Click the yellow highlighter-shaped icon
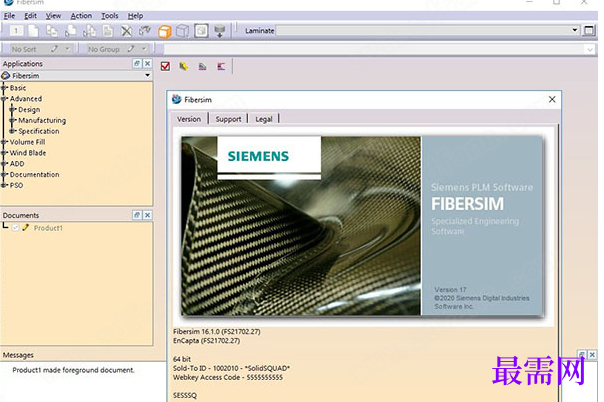The width and height of the screenshot is (604, 402). [184, 66]
